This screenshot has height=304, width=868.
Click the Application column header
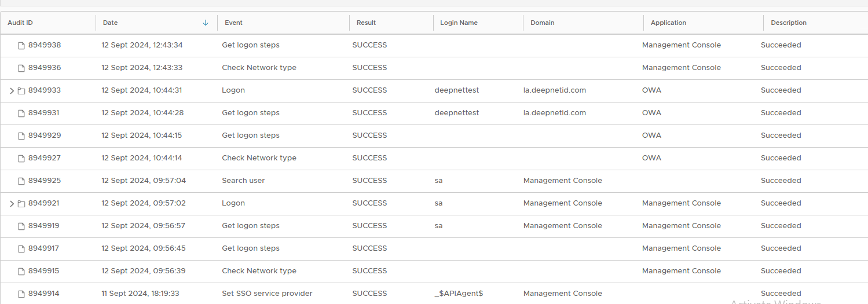coord(668,23)
